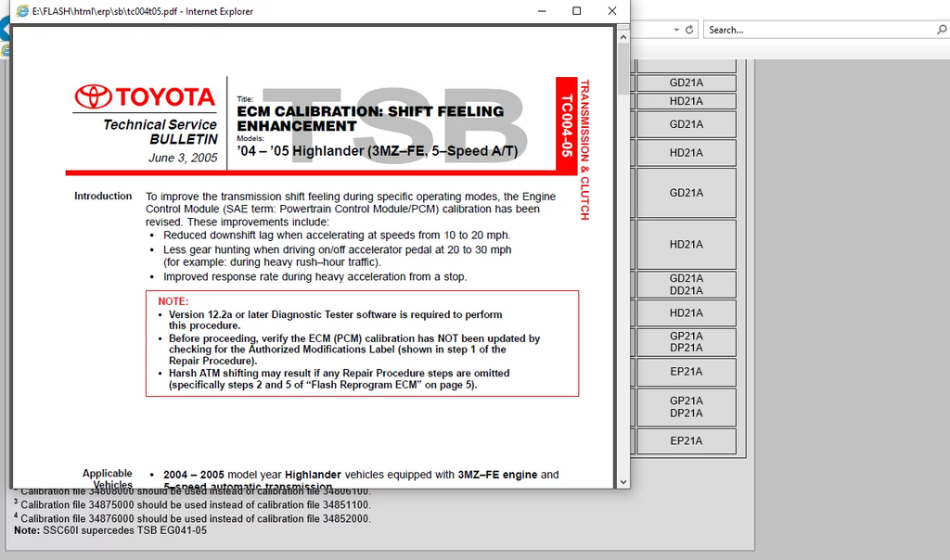950x560 pixels.
Task: Click the red NOTE heading in the box
Action: coord(173,301)
